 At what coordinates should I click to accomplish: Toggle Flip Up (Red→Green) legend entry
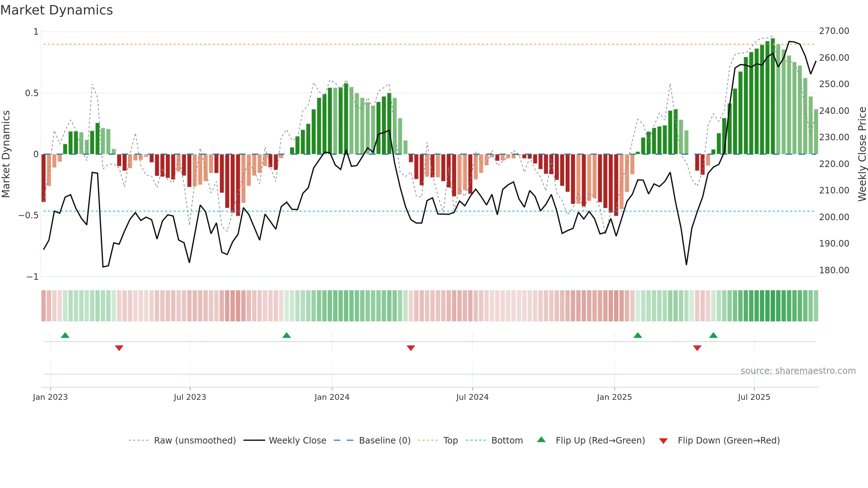(591, 440)
